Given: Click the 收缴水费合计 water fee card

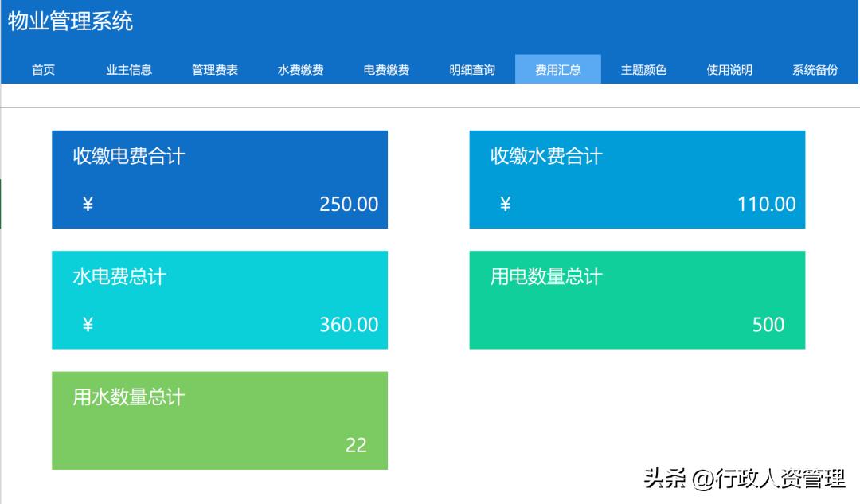Looking at the screenshot, I should point(637,178).
